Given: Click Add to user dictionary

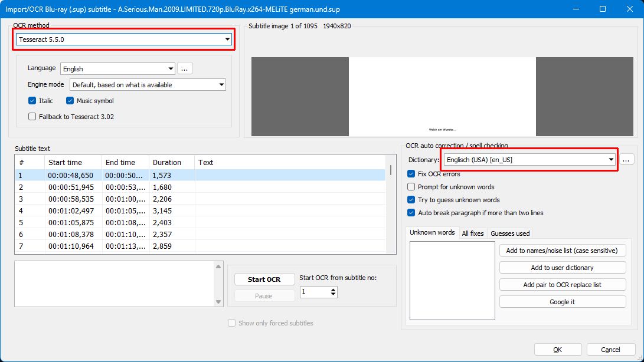Looking at the screenshot, I should (x=563, y=268).
